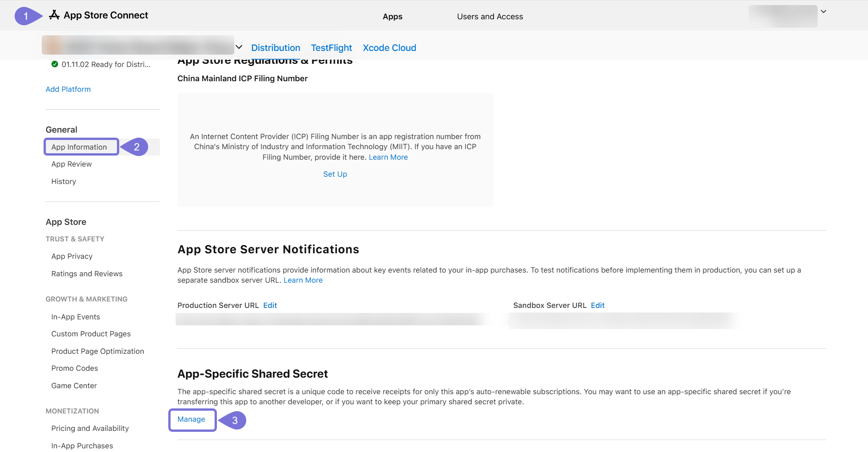This screenshot has height=452, width=868.
Task: Select App Information in the sidebar
Action: pos(79,147)
